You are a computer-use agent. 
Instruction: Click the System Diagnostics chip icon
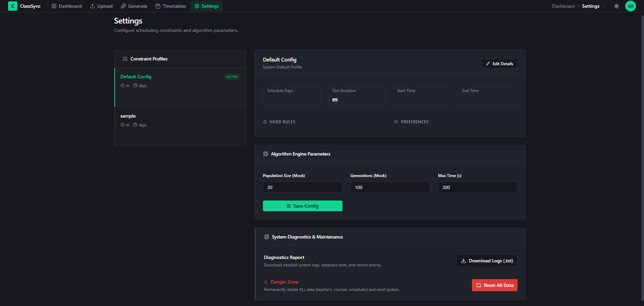pos(267,237)
